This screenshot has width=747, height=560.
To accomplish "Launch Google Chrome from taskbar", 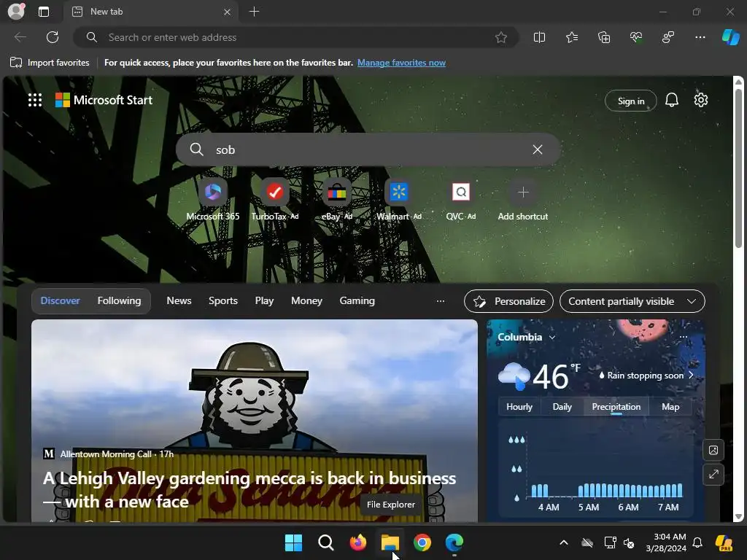I will coord(422,542).
